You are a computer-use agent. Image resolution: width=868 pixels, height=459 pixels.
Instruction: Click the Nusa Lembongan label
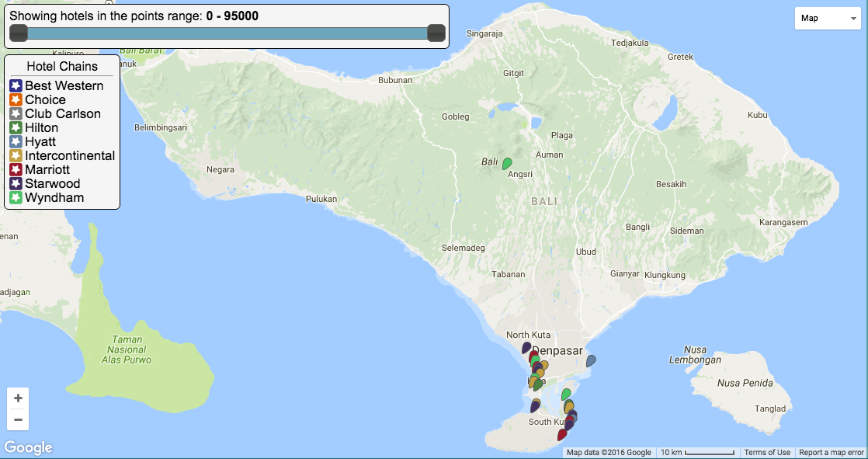click(x=696, y=355)
